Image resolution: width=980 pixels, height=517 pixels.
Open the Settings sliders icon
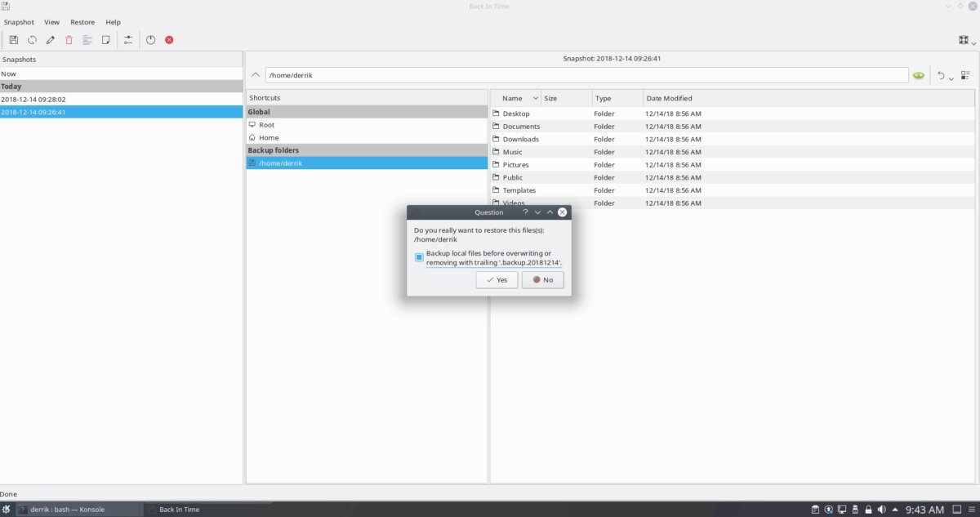click(x=128, y=39)
